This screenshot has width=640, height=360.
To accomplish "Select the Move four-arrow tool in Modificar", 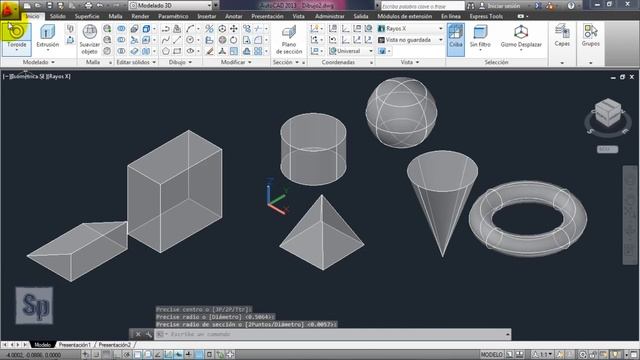I will pyautogui.click(x=234, y=29).
